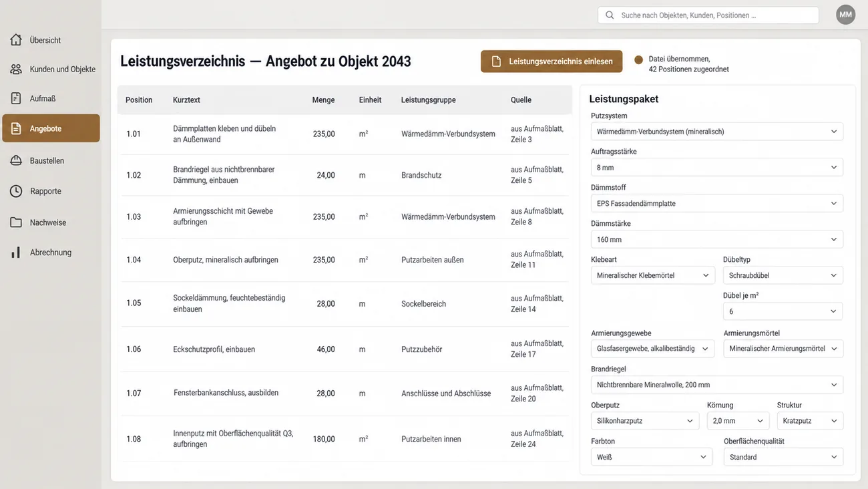Open the Dämmstoff dropdown
Viewport: 868px width, 489px height.
[x=716, y=203]
